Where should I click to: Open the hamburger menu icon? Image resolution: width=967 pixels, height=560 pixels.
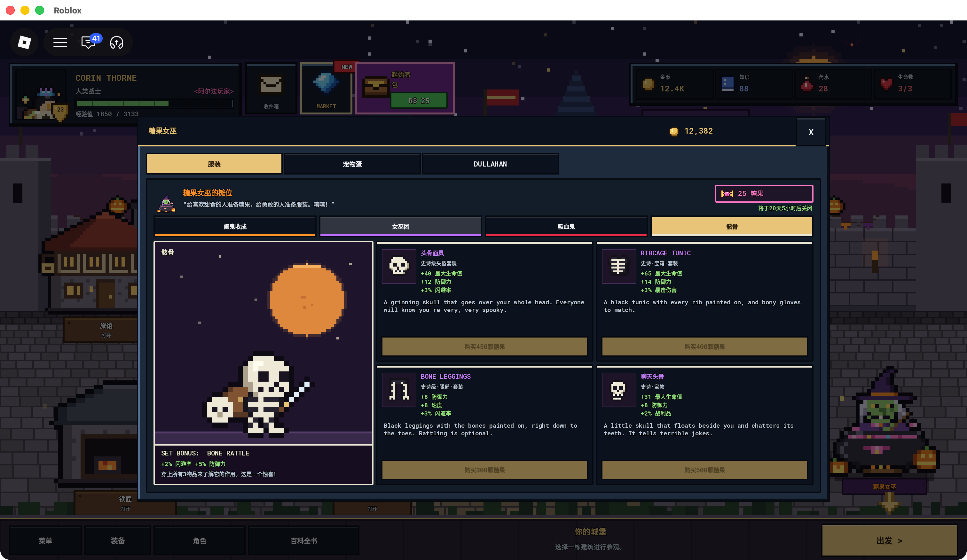(x=60, y=42)
